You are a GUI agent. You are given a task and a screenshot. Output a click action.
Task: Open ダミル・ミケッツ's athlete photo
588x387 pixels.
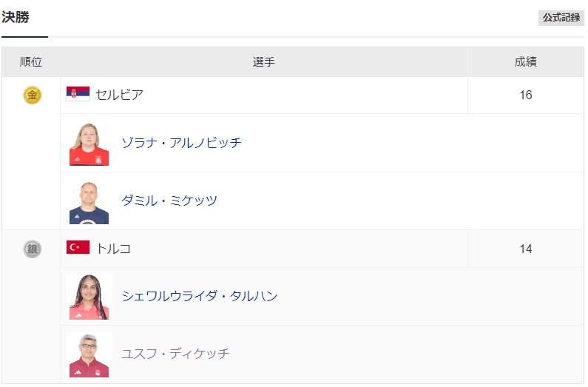tap(89, 201)
